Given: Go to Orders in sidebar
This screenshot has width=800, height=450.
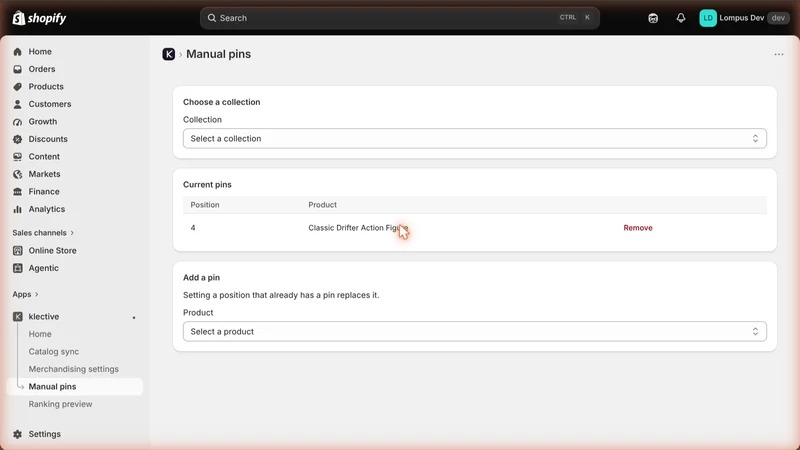Looking at the screenshot, I should (x=42, y=69).
